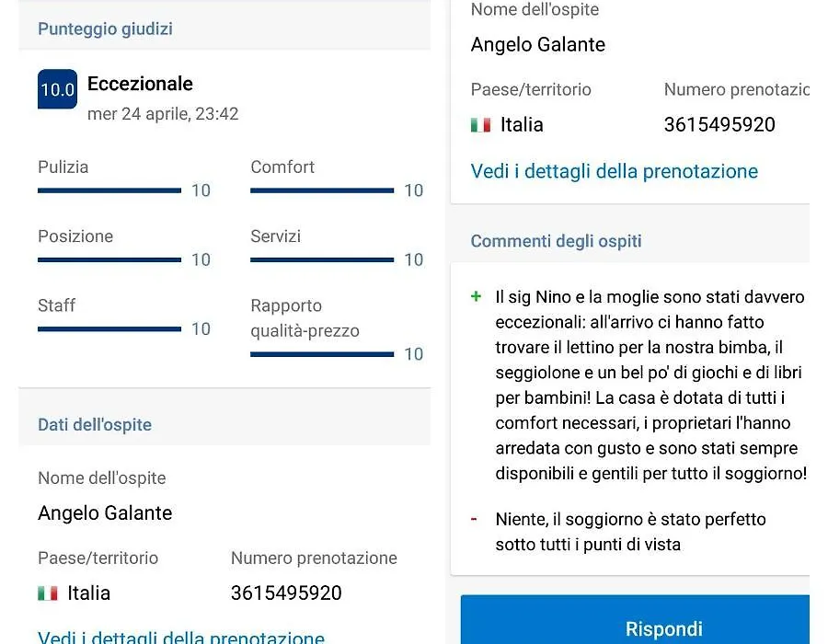Image resolution: width=828 pixels, height=644 pixels.
Task: Click the Italian flag in right panel
Action: coord(480,125)
